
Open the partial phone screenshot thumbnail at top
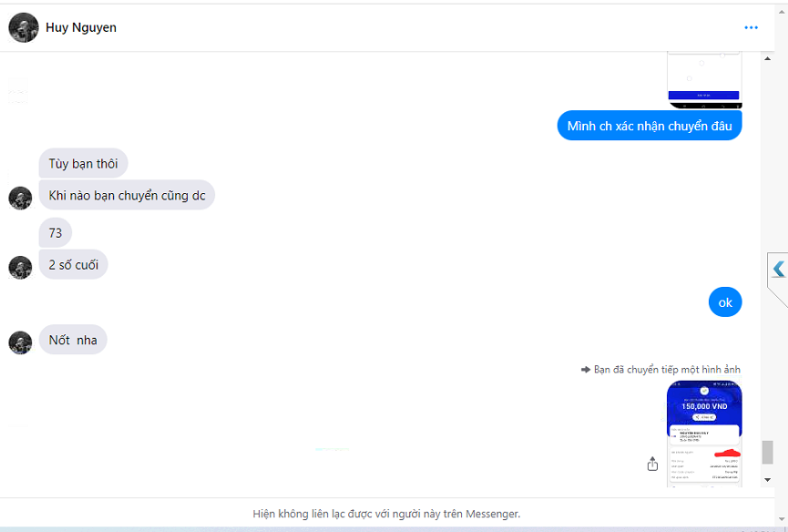point(704,80)
